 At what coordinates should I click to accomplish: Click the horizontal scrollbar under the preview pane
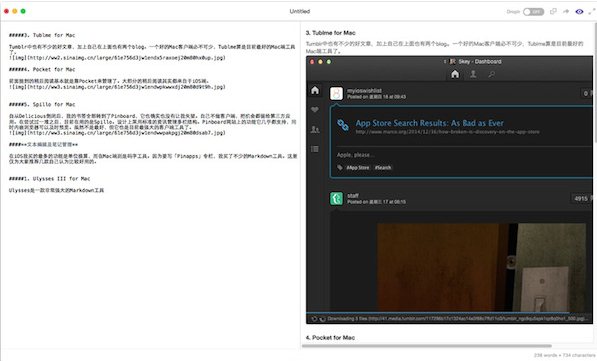pos(426,346)
